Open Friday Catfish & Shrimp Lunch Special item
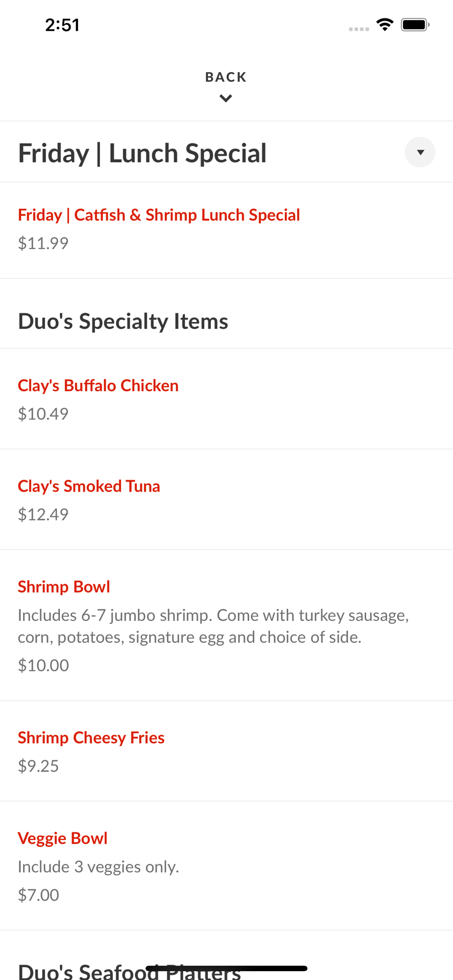453x980 pixels. click(159, 215)
